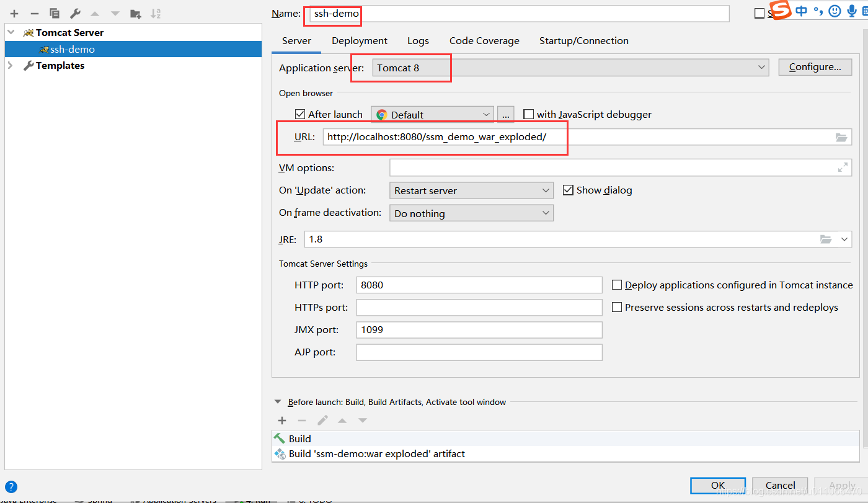Browse URL folder icon
Screen dimensions: 868x503
pos(841,138)
